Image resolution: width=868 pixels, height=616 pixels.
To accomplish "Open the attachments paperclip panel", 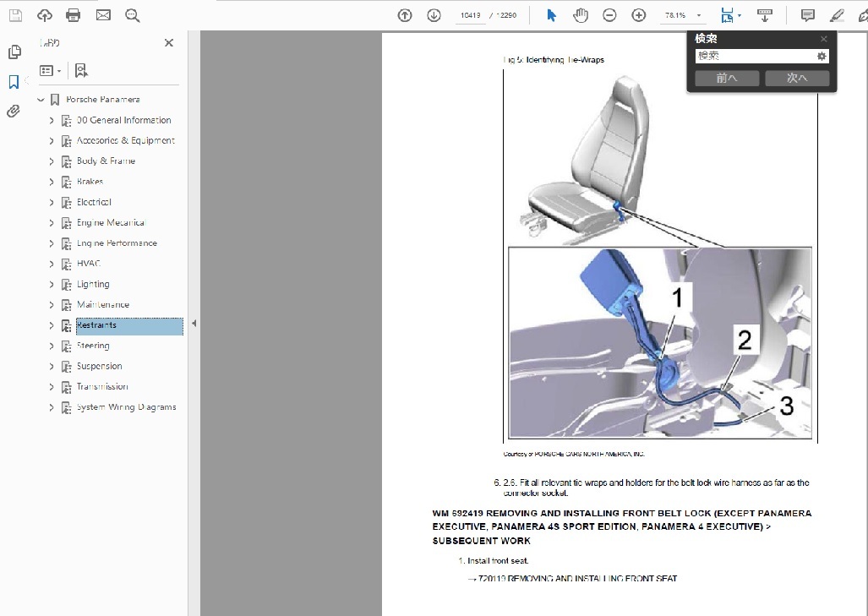I will coord(14,112).
